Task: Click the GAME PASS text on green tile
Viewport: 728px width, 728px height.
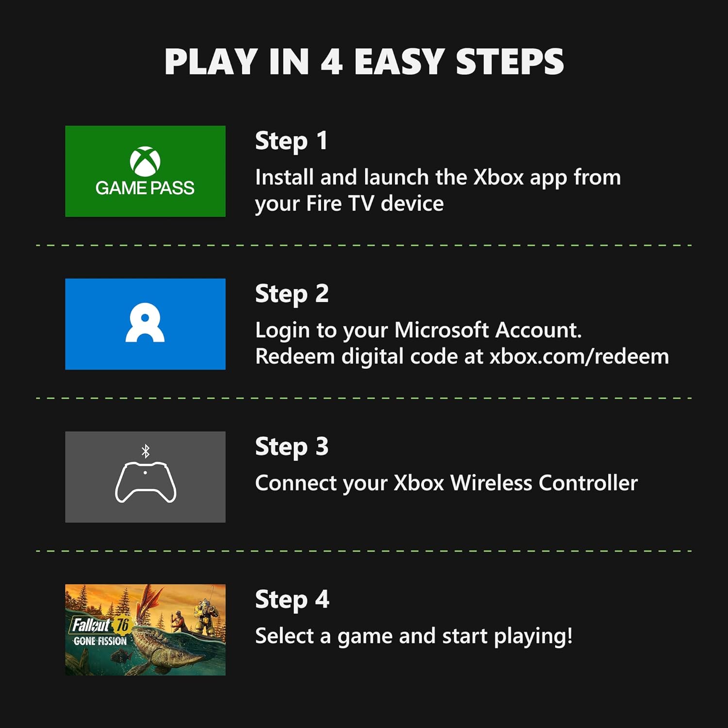Action: coord(145,188)
